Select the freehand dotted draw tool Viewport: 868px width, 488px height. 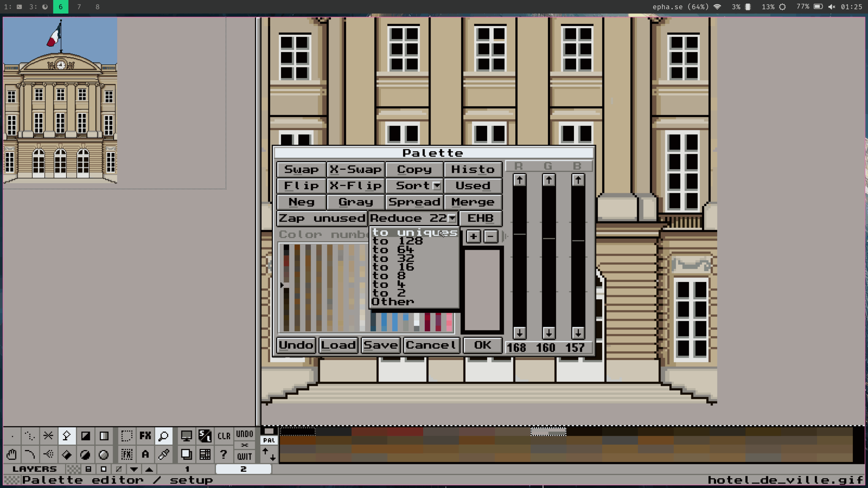[30, 436]
